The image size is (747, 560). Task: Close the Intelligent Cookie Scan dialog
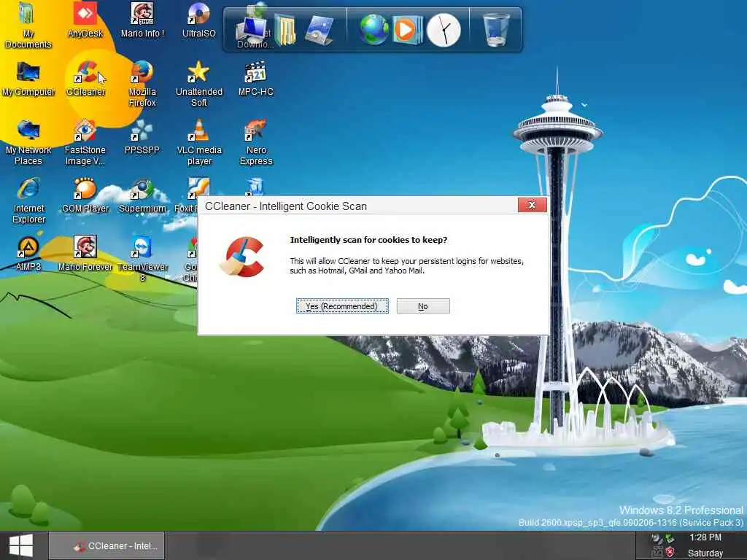[532, 205]
